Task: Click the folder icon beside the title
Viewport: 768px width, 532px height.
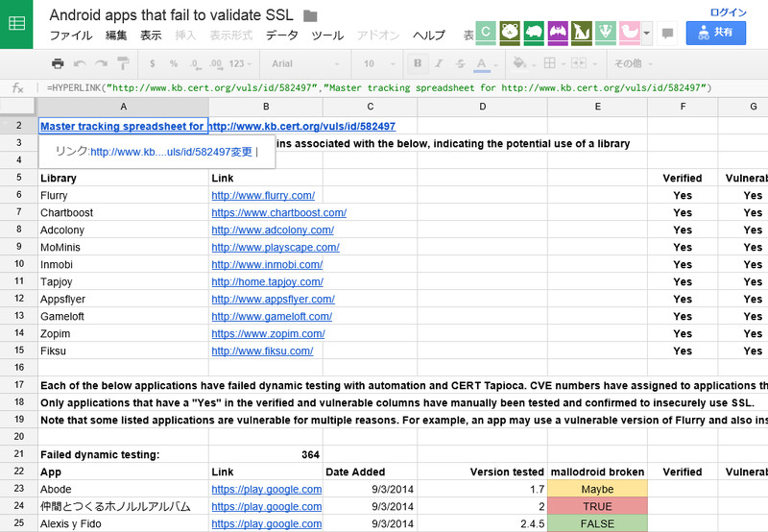Action: 310,15
